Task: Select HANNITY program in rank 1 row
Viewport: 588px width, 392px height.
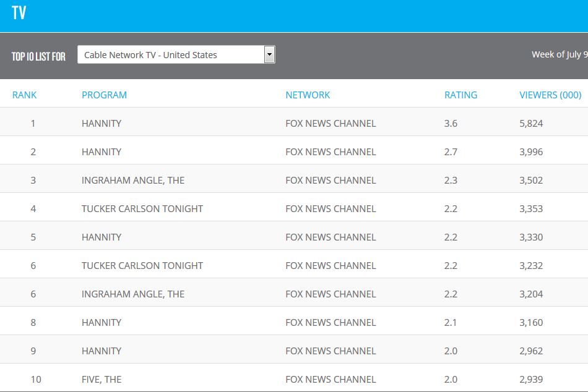Action: coord(102,123)
